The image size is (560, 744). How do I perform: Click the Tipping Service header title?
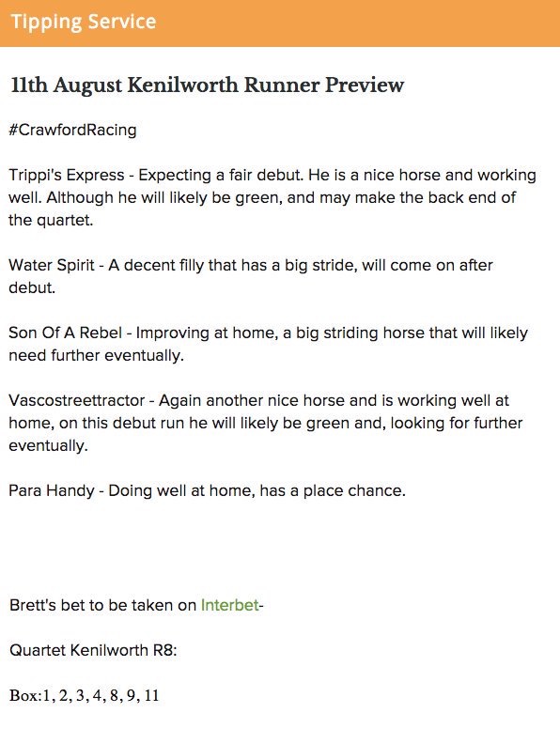coord(84,22)
